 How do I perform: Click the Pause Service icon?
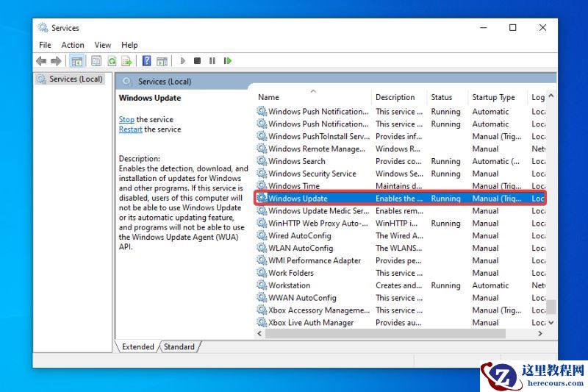[212, 61]
